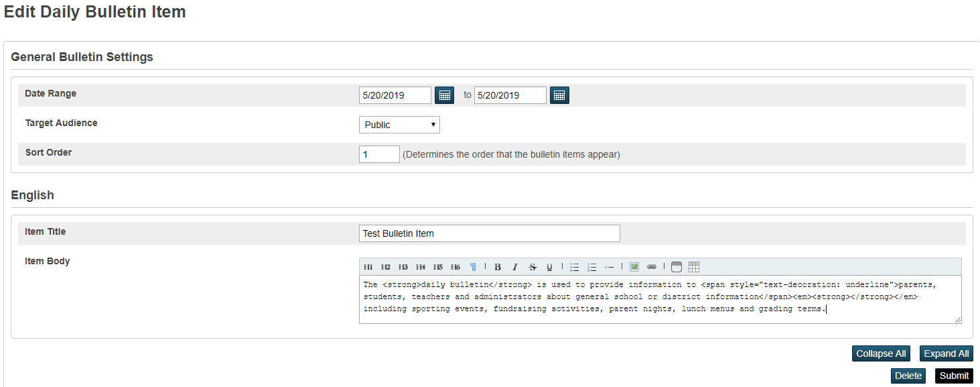
Task: Click the Sort Order number field
Action: (379, 154)
